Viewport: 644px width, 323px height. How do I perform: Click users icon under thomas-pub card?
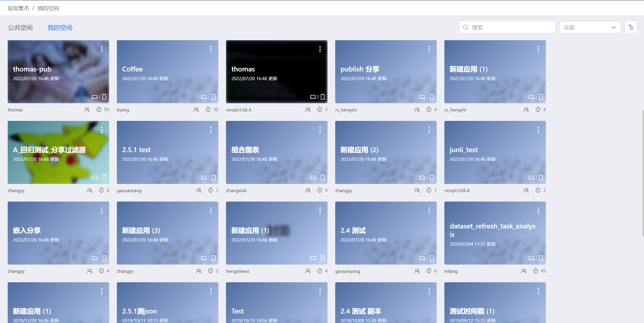[87, 110]
